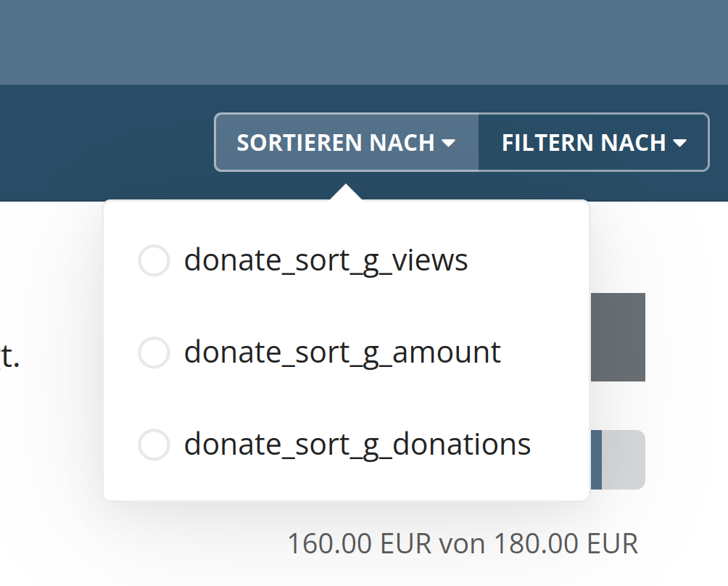Click the caret arrow next to FILTERN NACH
This screenshot has height=586, width=728.
[679, 144]
